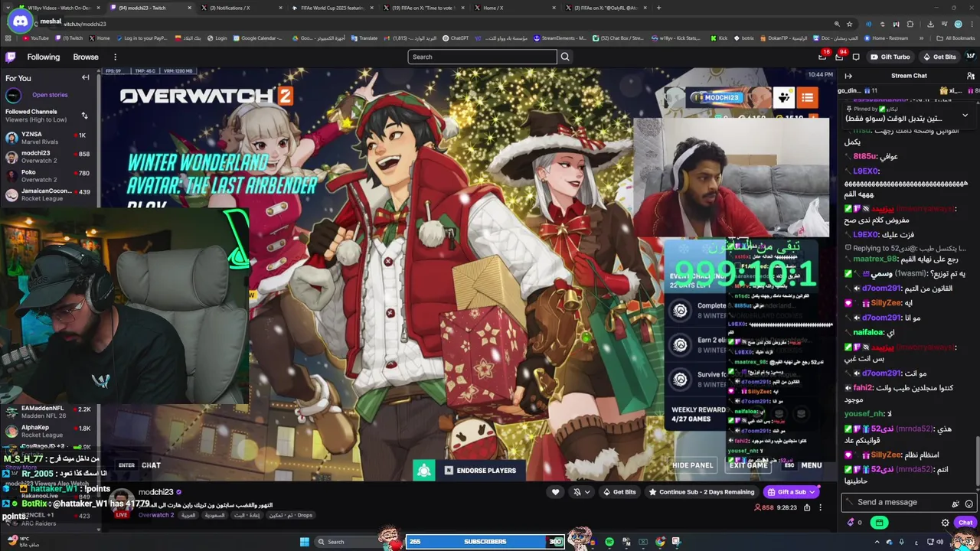Open notifications inbox showing 94 badge
980x551 pixels.
point(839,57)
